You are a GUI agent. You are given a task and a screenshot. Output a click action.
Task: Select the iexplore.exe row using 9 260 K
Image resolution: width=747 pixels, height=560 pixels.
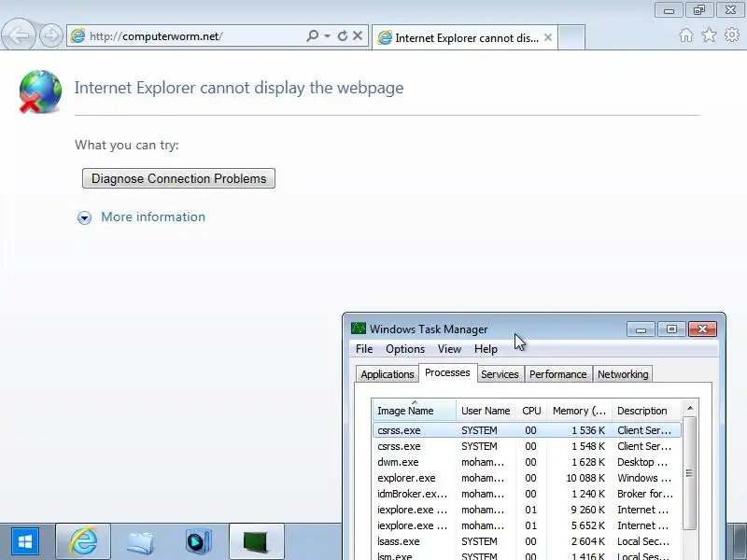tap(527, 510)
